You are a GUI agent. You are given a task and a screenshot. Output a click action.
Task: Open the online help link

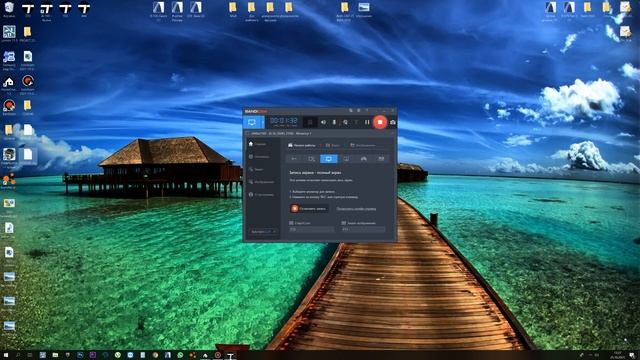pos(356,209)
